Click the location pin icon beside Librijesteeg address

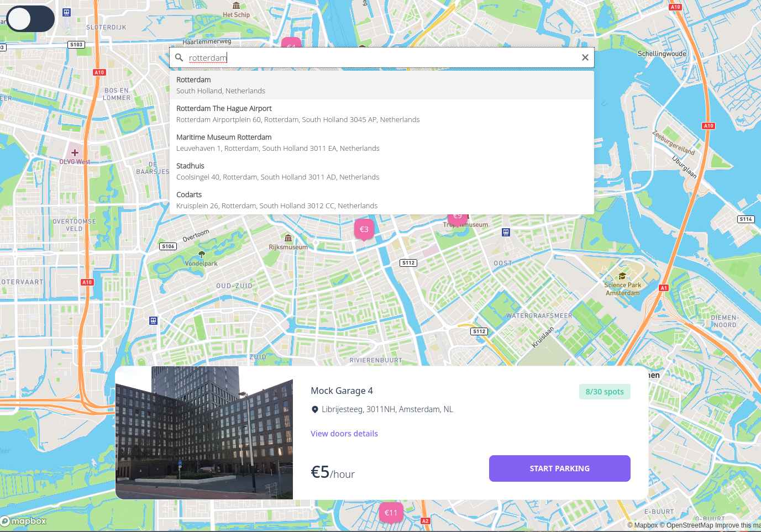tap(314, 409)
